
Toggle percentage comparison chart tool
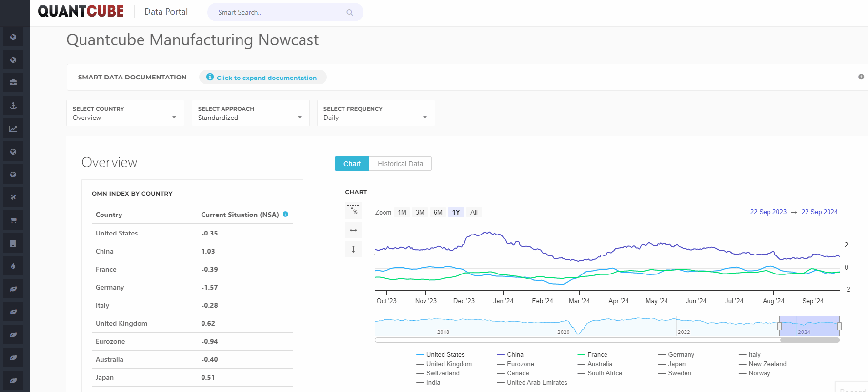click(353, 211)
